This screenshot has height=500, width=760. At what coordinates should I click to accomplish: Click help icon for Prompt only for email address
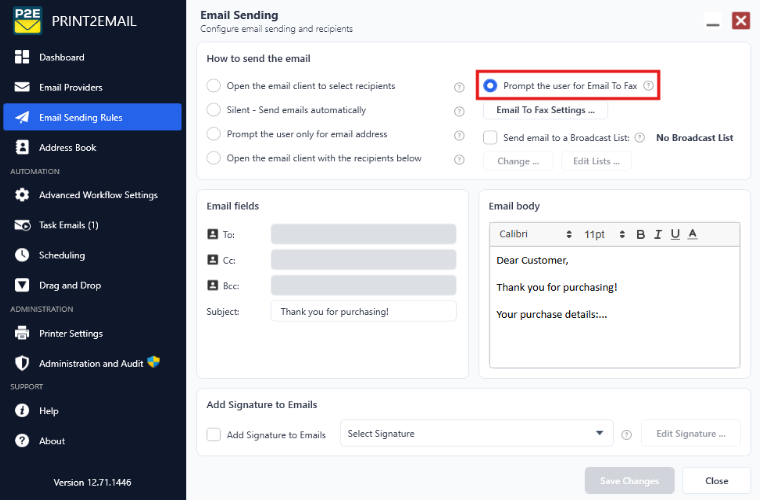click(459, 136)
